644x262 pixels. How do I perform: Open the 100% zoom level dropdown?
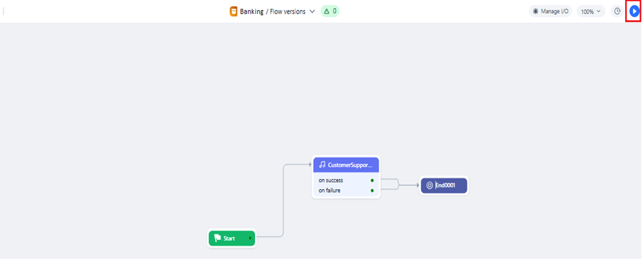(x=591, y=11)
